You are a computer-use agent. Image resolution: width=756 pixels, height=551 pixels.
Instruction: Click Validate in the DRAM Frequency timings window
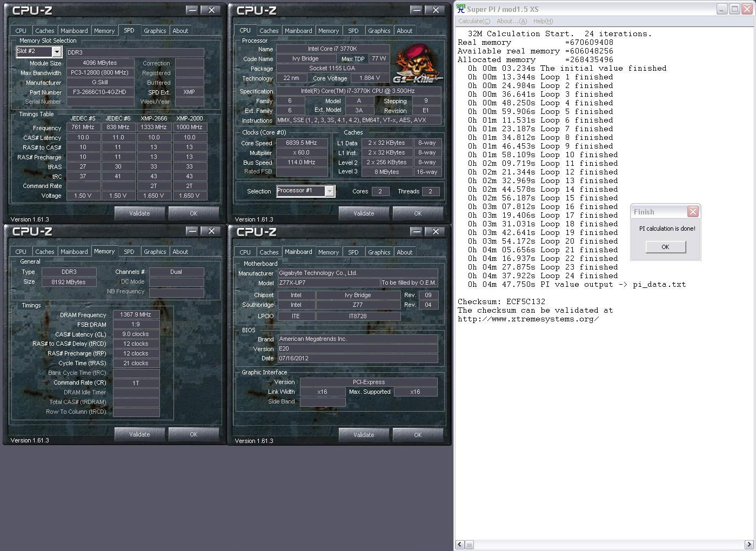click(139, 434)
